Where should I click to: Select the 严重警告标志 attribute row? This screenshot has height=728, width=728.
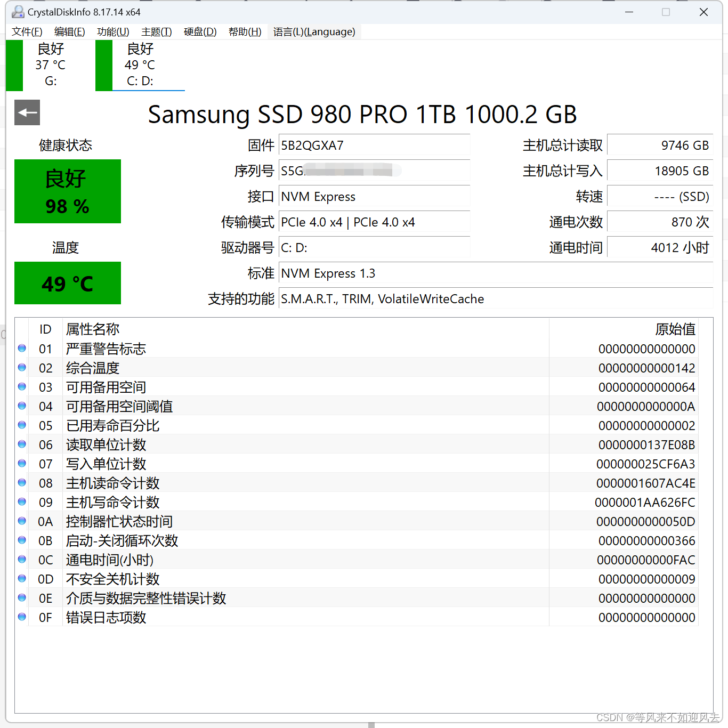click(357, 349)
